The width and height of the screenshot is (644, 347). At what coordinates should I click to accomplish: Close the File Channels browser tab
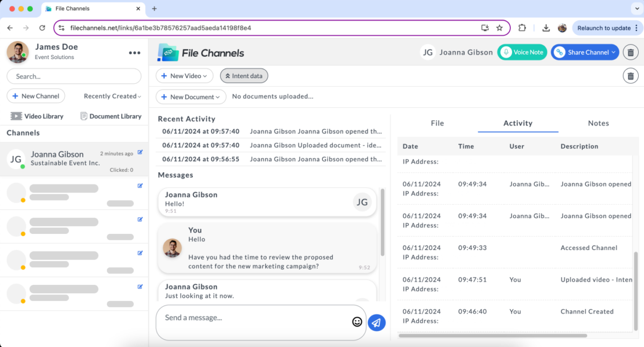(138, 9)
